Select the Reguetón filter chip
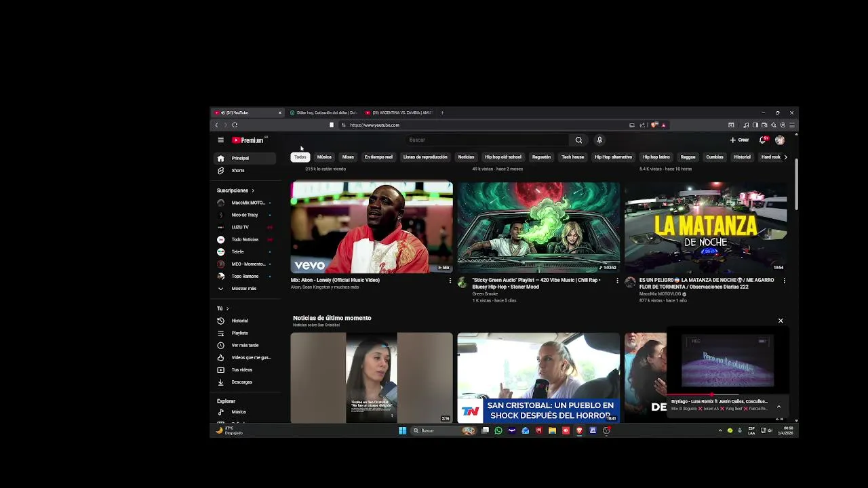 tap(541, 157)
